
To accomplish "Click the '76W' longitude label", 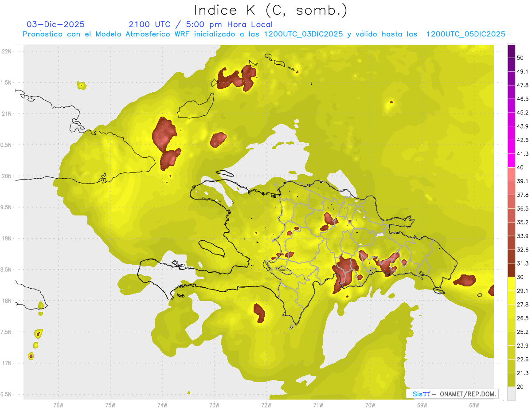I will click(58, 405).
